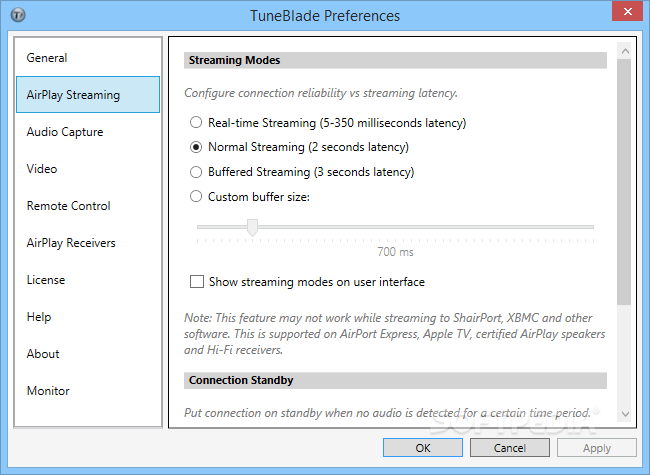The width and height of the screenshot is (650, 475).
Task: Click the Cancel button
Action: [509, 448]
